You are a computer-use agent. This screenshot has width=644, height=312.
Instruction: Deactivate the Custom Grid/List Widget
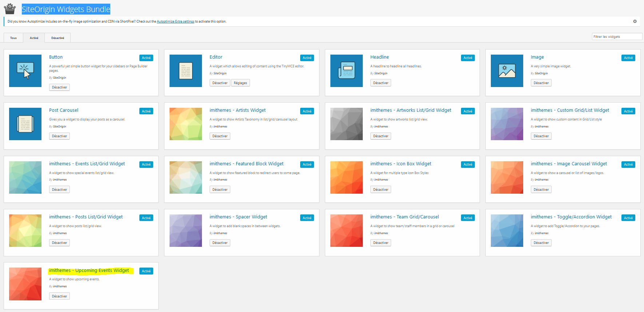541,136
